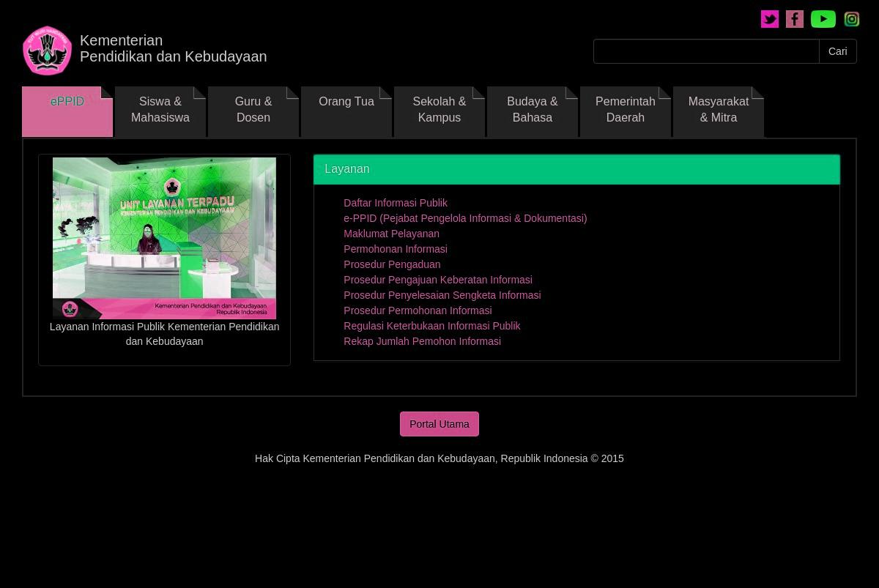Click the Layanan panel header
This screenshot has width=879, height=588.
(576, 169)
